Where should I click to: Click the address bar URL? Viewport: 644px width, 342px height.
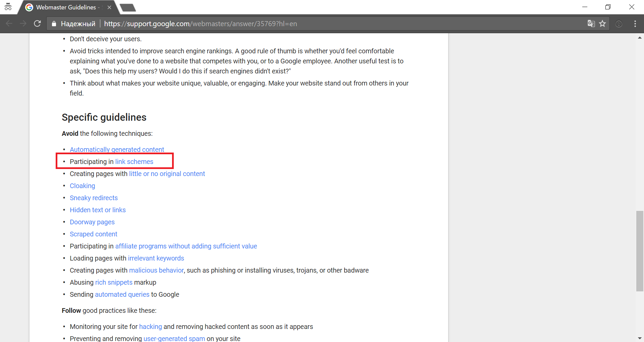click(x=201, y=23)
